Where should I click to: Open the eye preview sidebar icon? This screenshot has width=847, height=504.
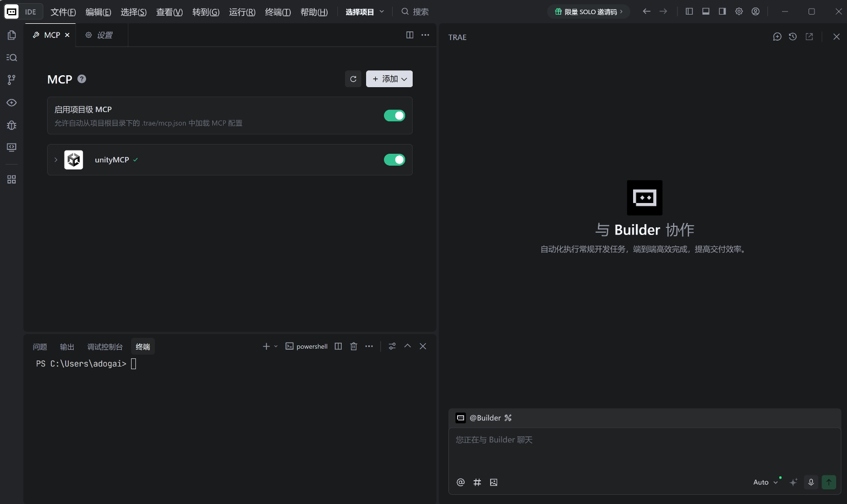tap(11, 102)
